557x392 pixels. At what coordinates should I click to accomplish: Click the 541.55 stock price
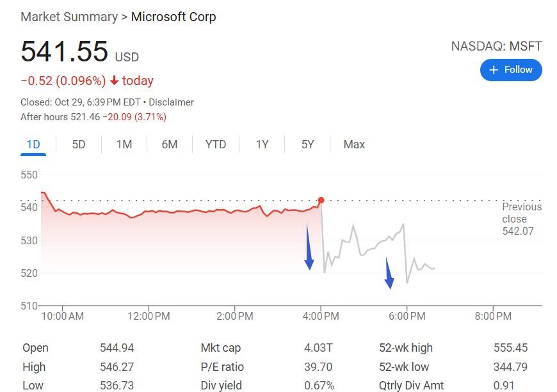pyautogui.click(x=64, y=52)
